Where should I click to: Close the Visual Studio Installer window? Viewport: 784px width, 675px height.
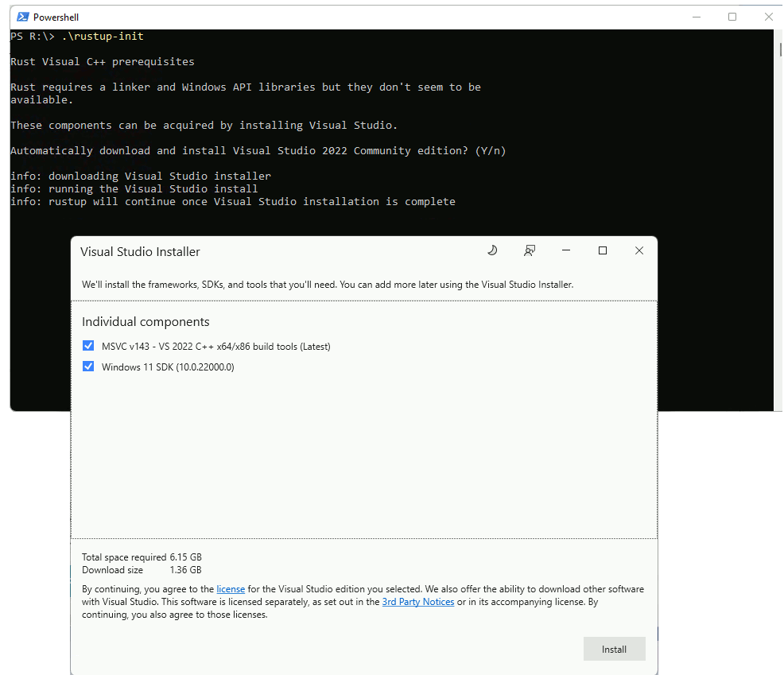[x=639, y=250]
